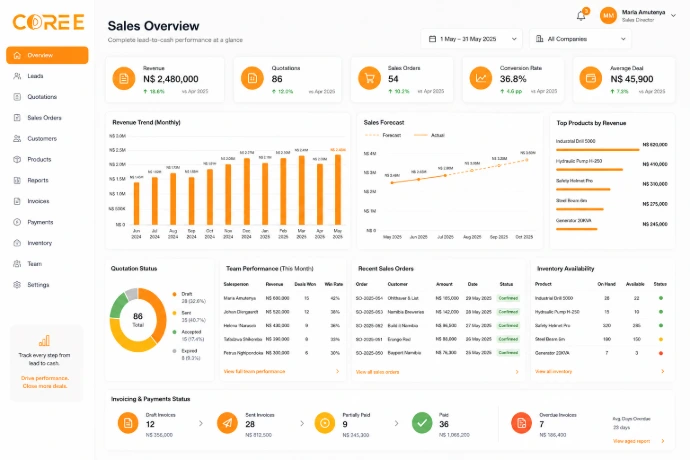This screenshot has width=690, height=460.
Task: Click the quotation status donut chart
Action: 138,320
